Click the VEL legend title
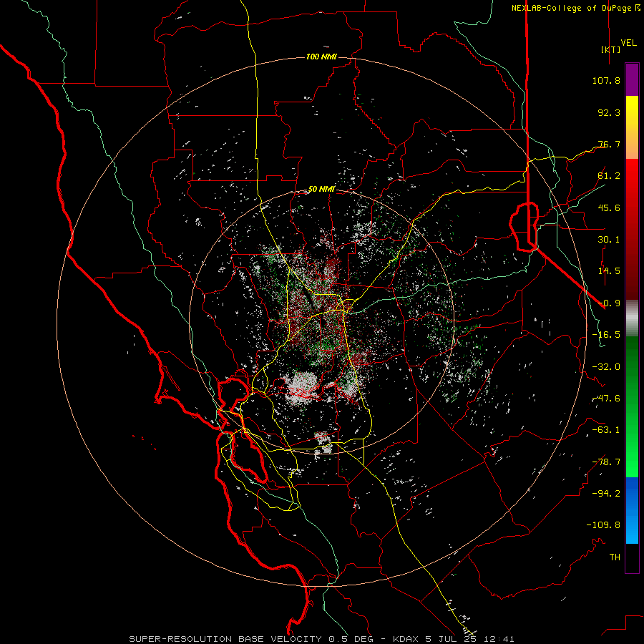The width and height of the screenshot is (644, 644). coord(629,43)
